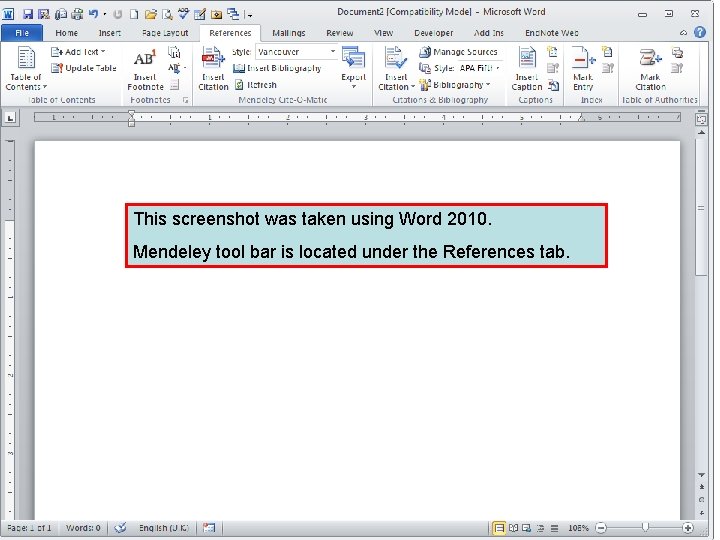Screen dimensions: 720x540
Task: Minimize the ribbon using the caret icon
Action: point(684,33)
